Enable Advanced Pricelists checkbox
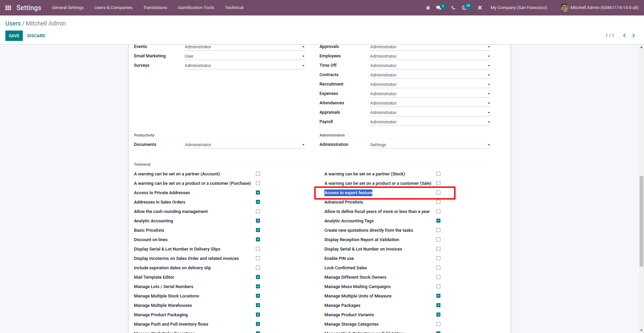The height and width of the screenshot is (333, 644). point(438,202)
